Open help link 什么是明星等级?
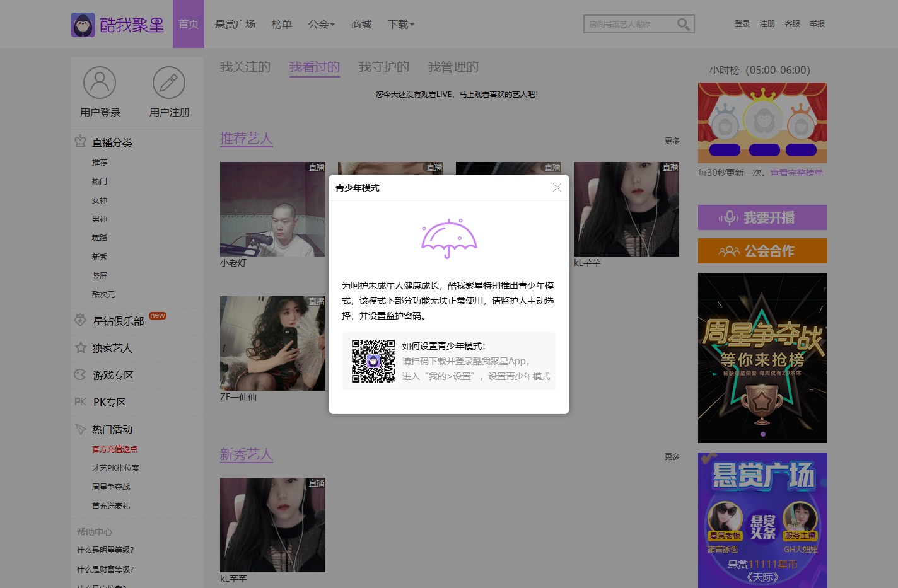Screen dimensions: 898x588 (105, 550)
